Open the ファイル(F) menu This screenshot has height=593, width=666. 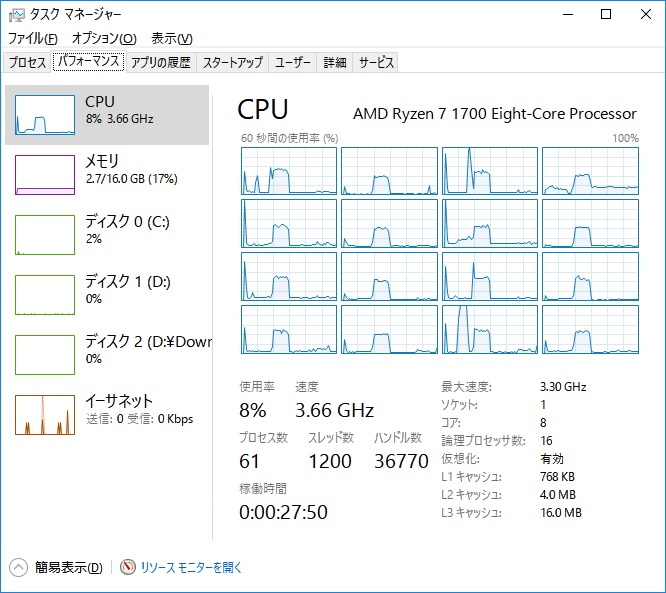coord(33,38)
